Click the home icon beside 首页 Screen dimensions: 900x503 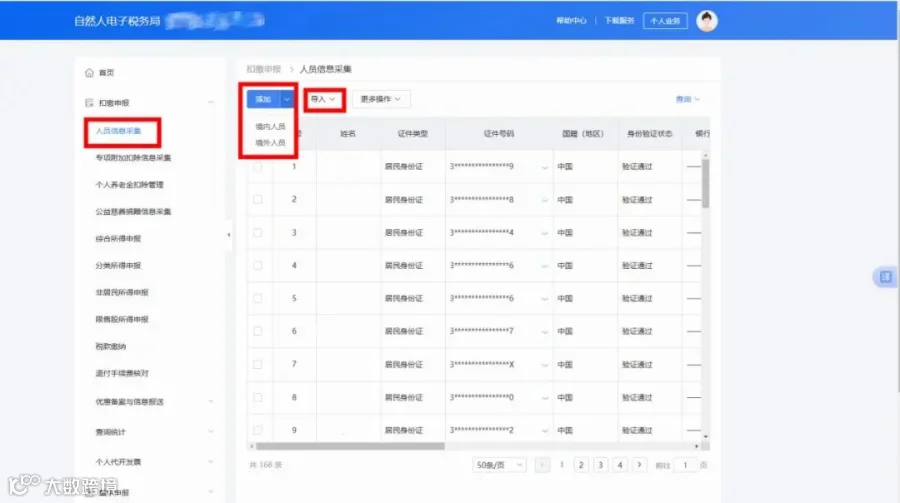89,73
